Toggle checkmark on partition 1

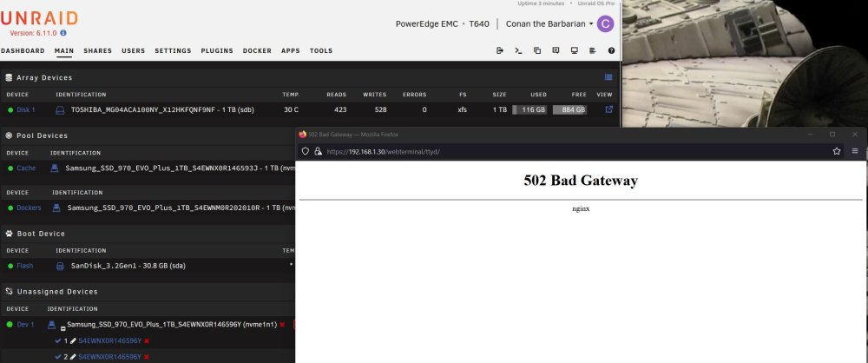click(59, 340)
